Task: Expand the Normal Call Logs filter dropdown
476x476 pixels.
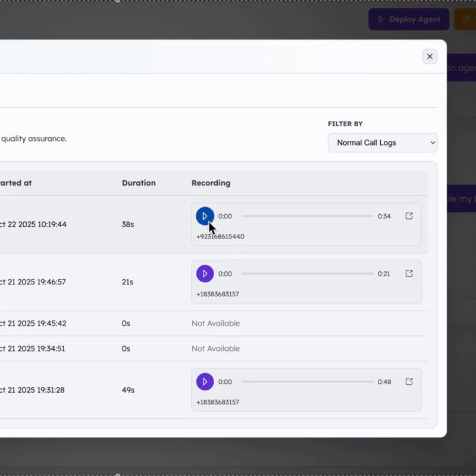Action: click(x=382, y=143)
